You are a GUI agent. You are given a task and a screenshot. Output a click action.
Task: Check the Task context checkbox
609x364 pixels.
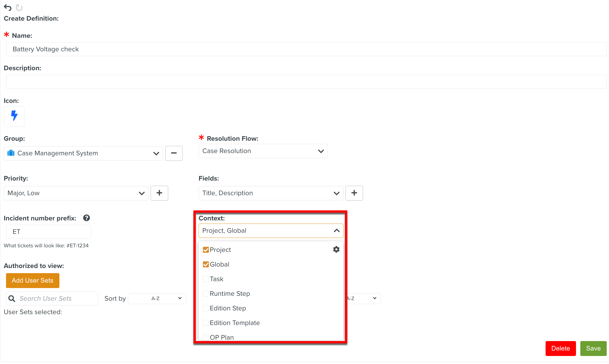(206, 279)
